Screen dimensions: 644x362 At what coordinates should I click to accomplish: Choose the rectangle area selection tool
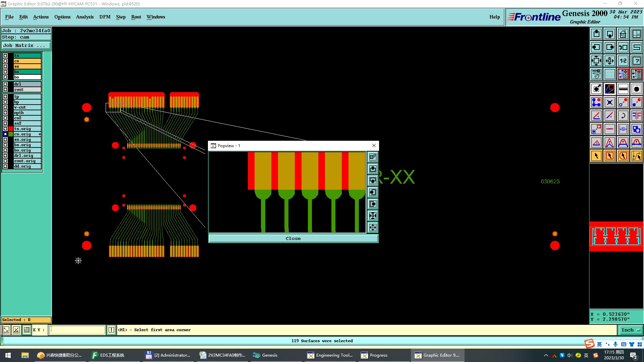(x=609, y=156)
